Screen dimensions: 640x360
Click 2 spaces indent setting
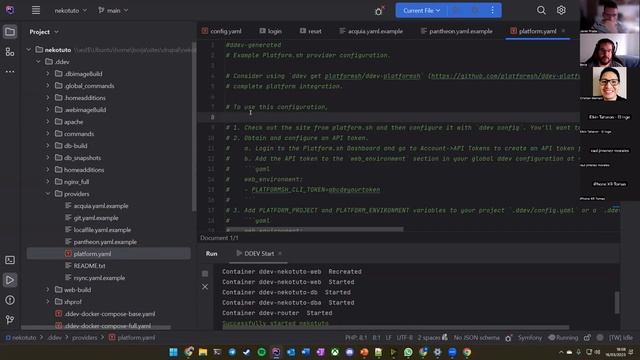pos(429,338)
